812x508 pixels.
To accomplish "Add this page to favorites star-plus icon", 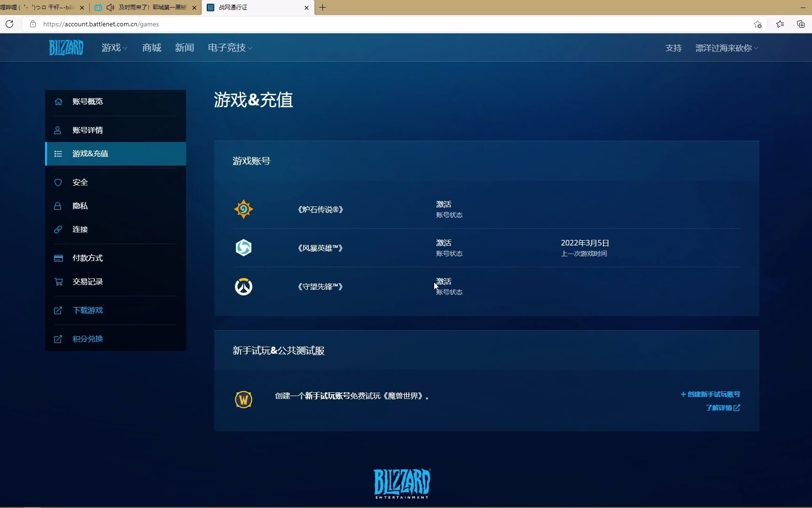I will (757, 24).
